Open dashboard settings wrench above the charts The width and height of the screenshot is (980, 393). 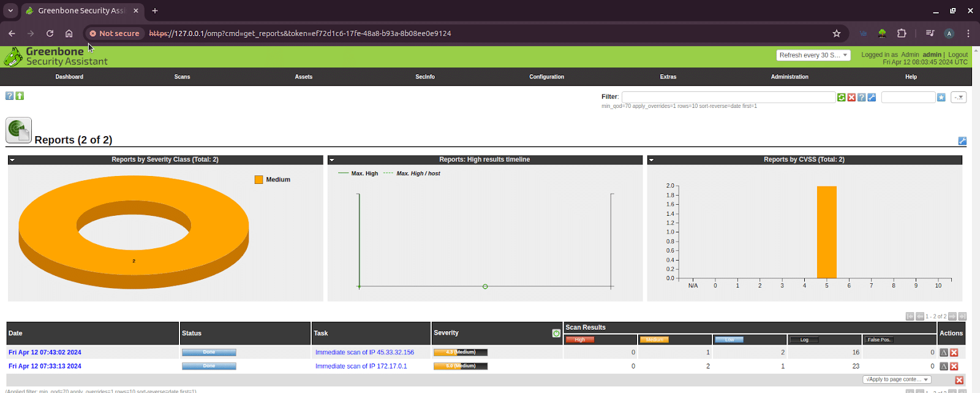pyautogui.click(x=962, y=141)
